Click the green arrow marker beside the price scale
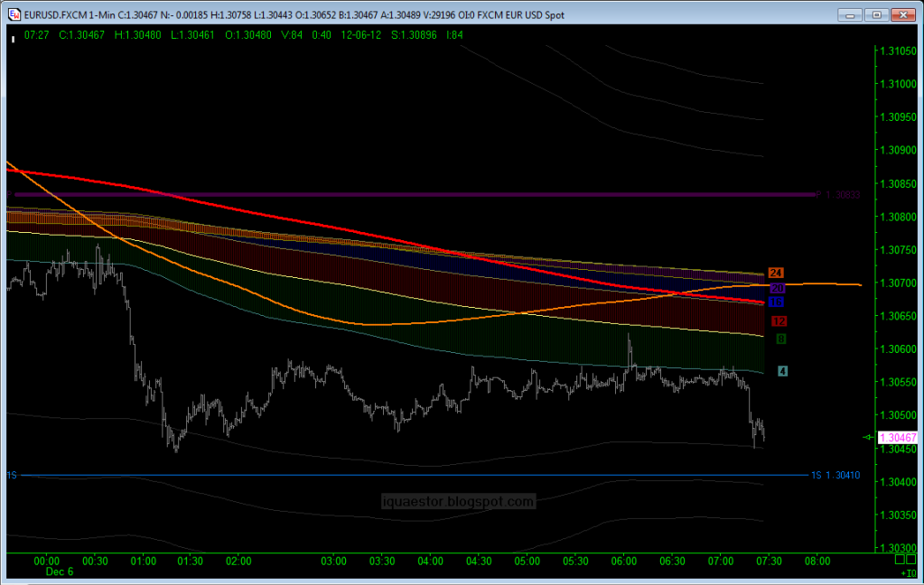Viewport: 924px width, 585px height. 868,437
